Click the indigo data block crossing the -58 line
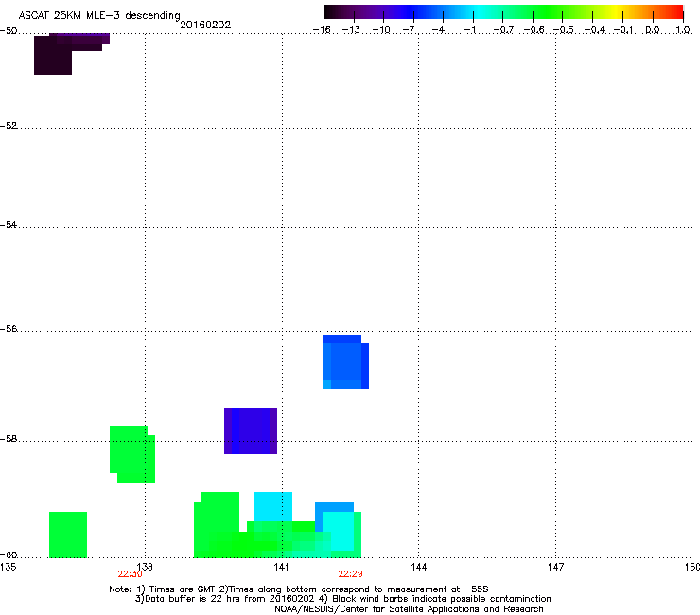Viewport: 700px width, 615px height. [x=251, y=431]
